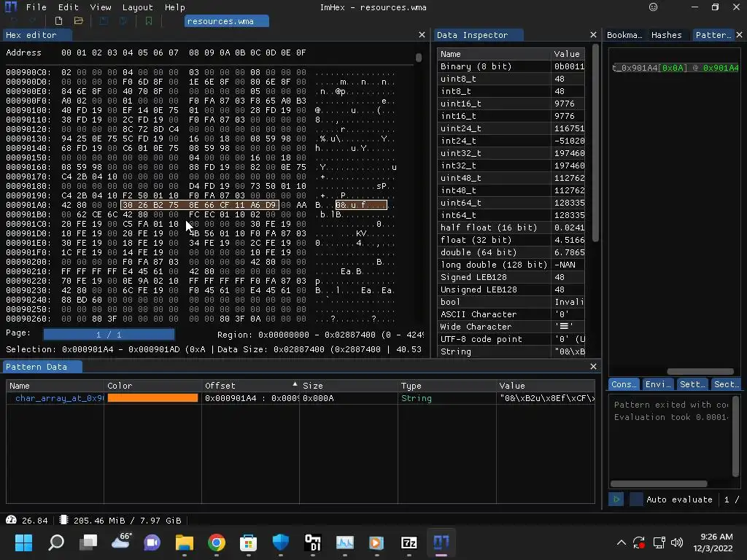The width and height of the screenshot is (747, 560).
Task: Add a bookmark with the bookmark toolbar icon
Action: [x=149, y=21]
